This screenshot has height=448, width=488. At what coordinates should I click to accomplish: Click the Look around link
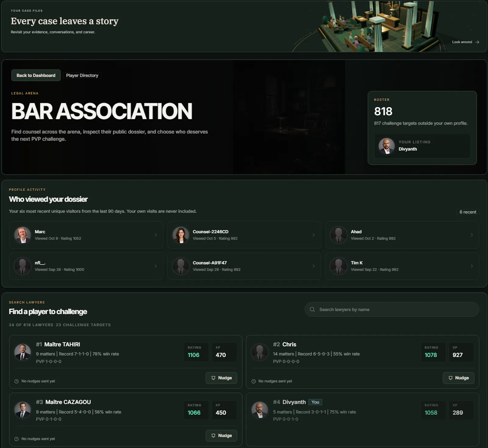point(465,42)
